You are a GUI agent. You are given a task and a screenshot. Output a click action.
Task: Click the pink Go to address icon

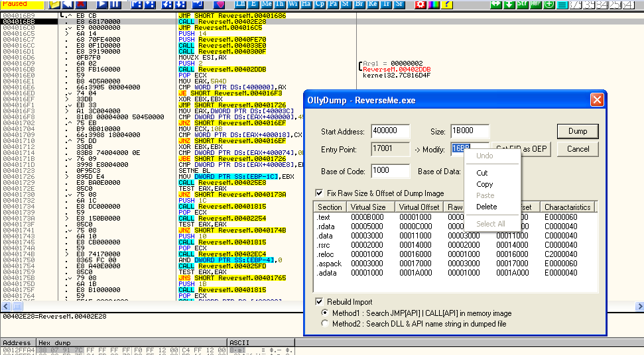coord(219,5)
